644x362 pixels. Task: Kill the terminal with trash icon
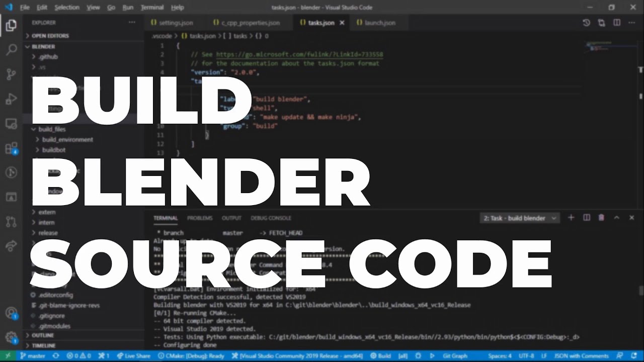coord(601,218)
